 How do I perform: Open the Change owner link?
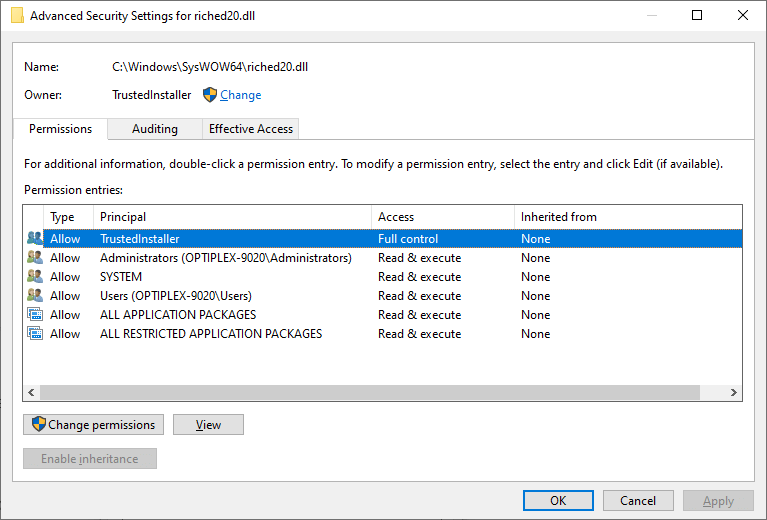(x=240, y=95)
